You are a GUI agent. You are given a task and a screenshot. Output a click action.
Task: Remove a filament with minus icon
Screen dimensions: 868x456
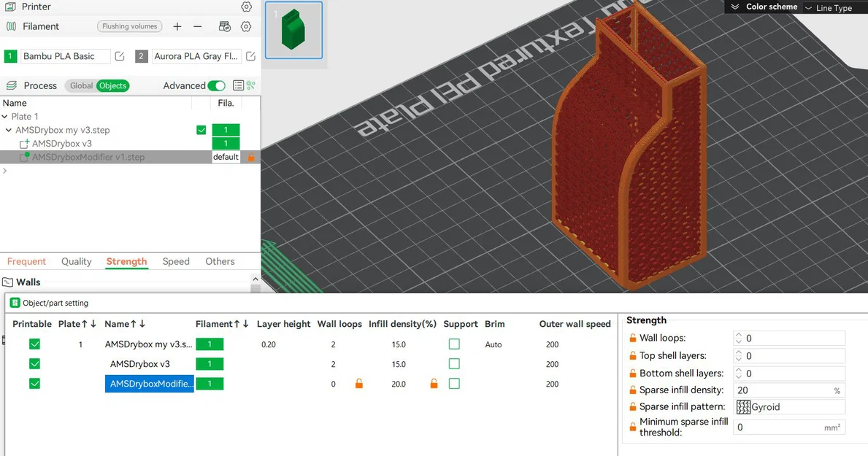pos(198,26)
